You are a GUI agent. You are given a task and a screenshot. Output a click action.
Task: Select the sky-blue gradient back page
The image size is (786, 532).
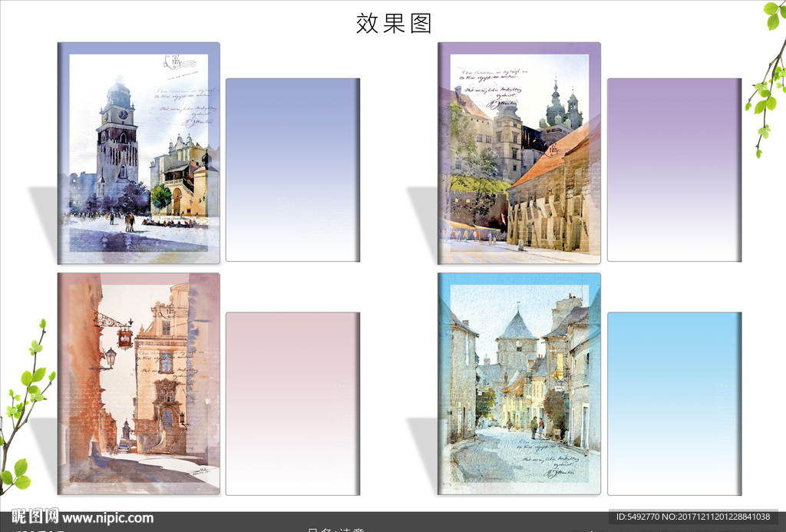click(x=674, y=404)
